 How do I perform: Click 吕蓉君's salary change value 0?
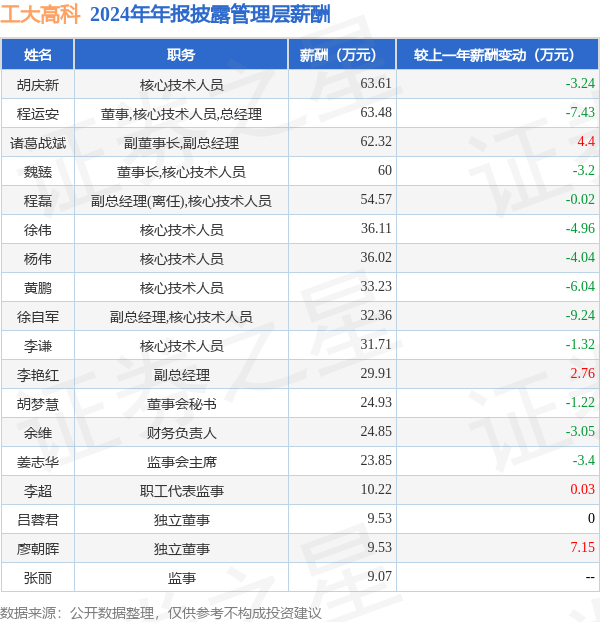tap(591, 518)
